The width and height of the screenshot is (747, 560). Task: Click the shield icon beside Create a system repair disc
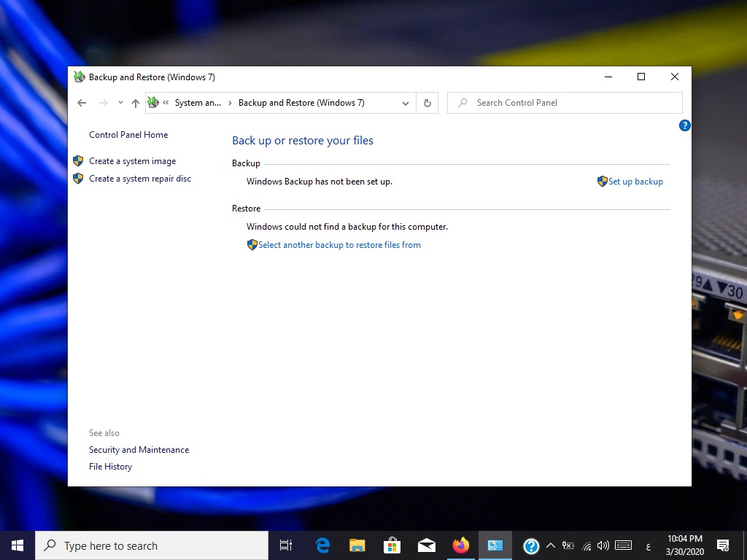pyautogui.click(x=78, y=179)
